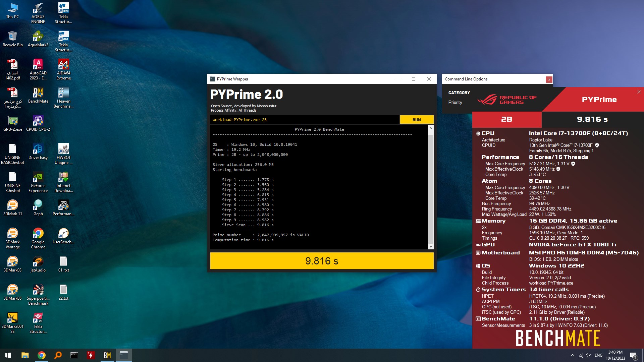Open AIDA64 Extreme shortcut
644x362 pixels.
pyautogui.click(x=63, y=70)
